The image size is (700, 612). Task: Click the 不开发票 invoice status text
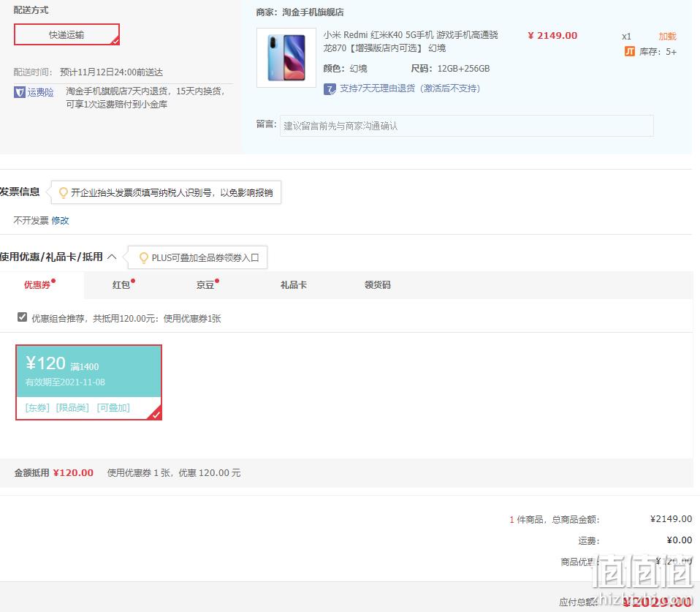pos(31,220)
